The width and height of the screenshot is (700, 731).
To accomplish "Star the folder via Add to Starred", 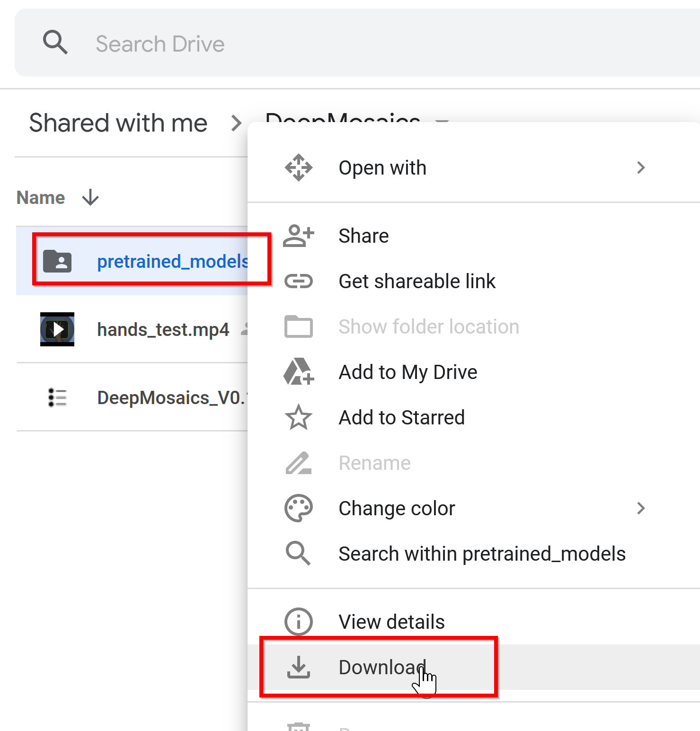I will (x=401, y=417).
